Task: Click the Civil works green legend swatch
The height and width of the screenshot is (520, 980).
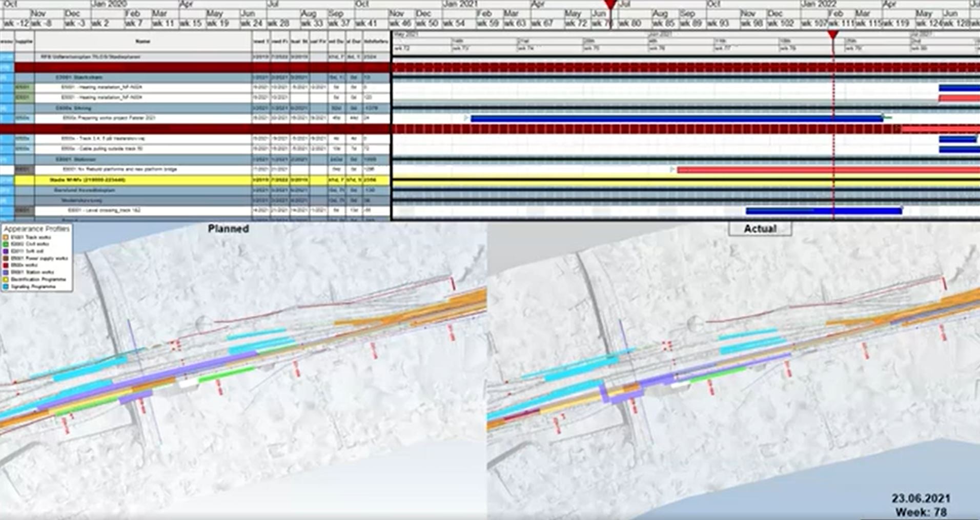Action: (x=6, y=245)
